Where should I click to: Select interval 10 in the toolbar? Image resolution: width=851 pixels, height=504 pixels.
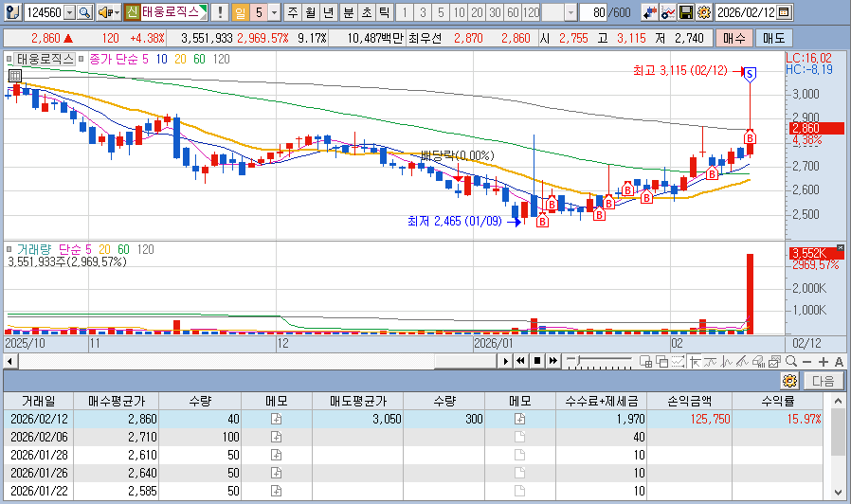tap(460, 12)
